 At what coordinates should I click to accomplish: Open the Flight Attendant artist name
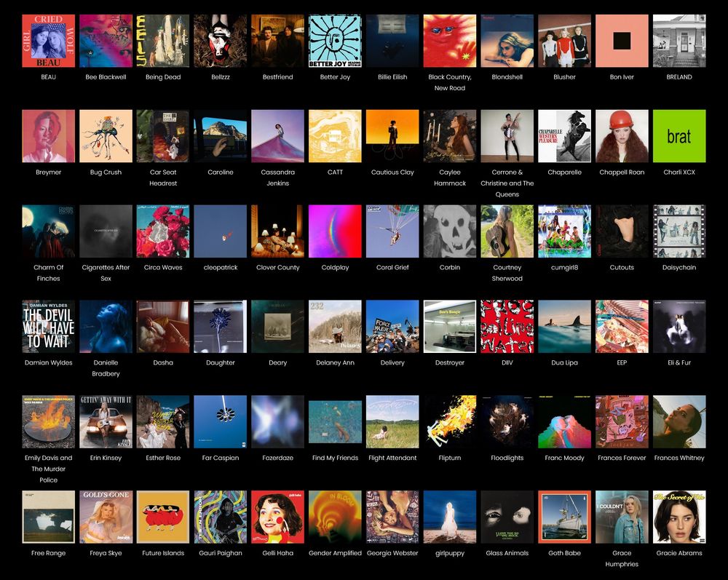[392, 458]
